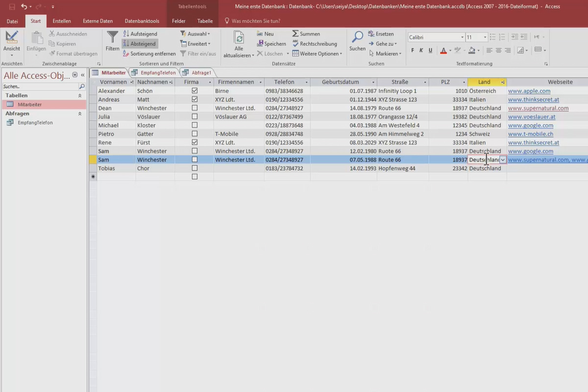This screenshot has height=392, width=588.
Task: Open font size 11 dropdown
Action: click(x=485, y=37)
